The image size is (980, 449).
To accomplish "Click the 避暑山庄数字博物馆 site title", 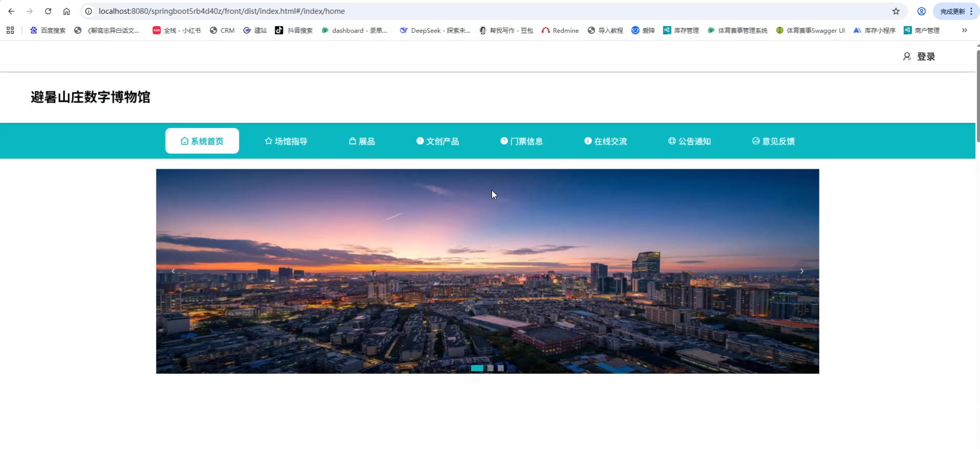I will click(x=91, y=97).
